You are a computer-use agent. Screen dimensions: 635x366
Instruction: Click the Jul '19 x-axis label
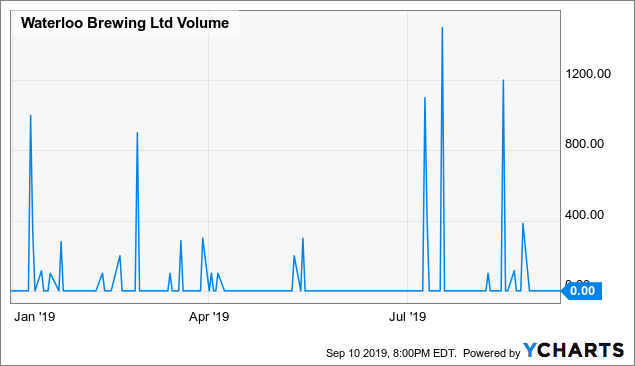[407, 317]
